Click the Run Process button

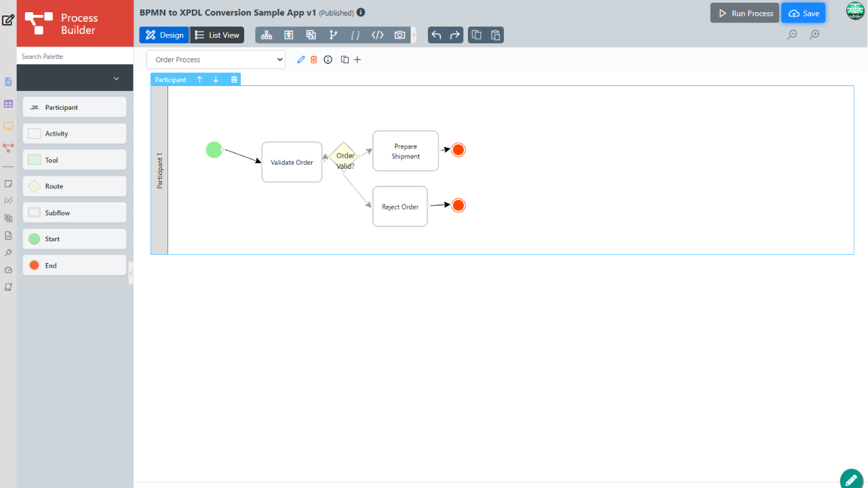(745, 13)
